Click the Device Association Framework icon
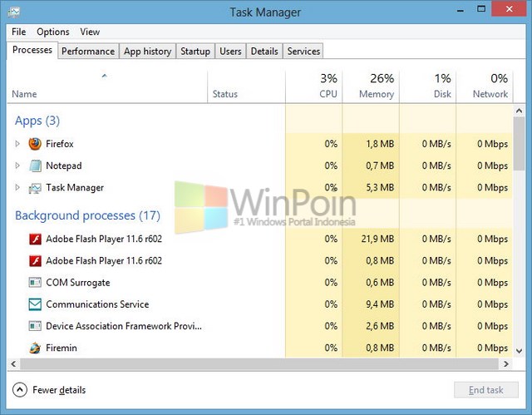Image resolution: width=532 pixels, height=415 pixels. point(35,326)
